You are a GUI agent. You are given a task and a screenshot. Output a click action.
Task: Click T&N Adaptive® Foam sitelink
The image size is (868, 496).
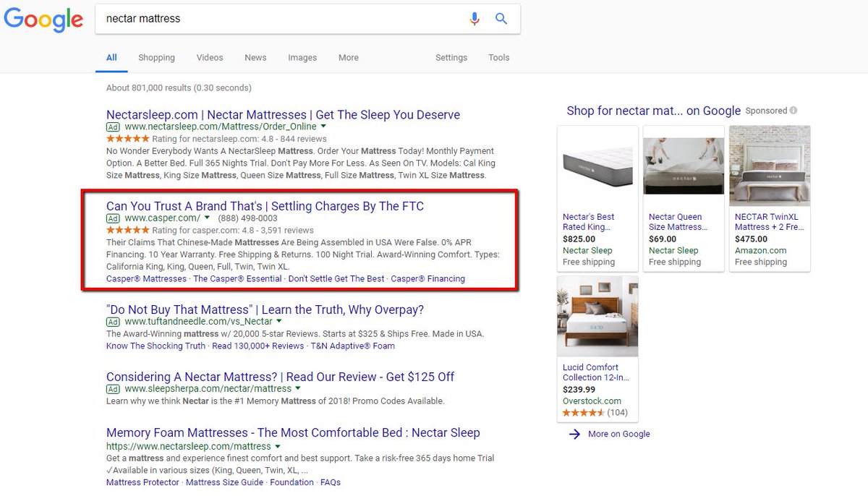click(353, 346)
